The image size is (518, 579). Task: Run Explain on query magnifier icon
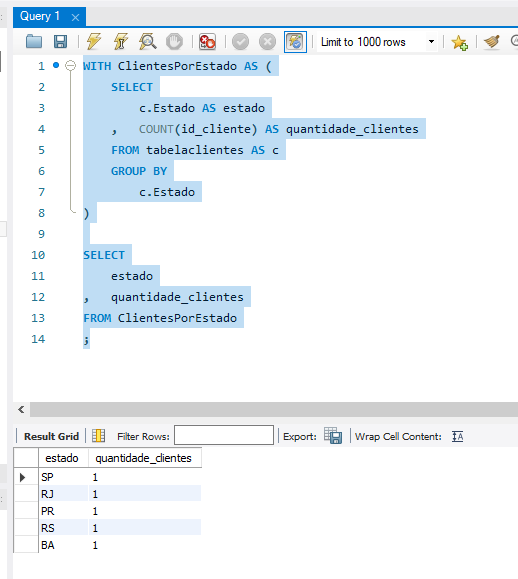tap(147, 41)
